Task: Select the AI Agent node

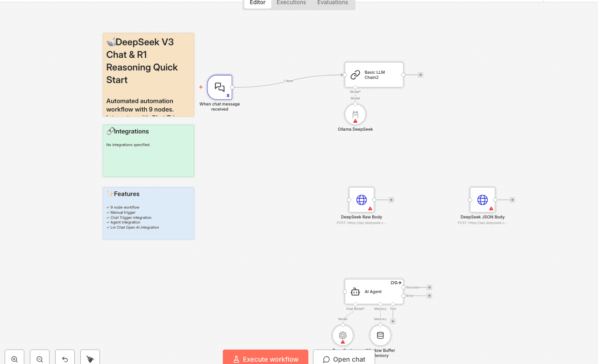Action: [x=374, y=291]
